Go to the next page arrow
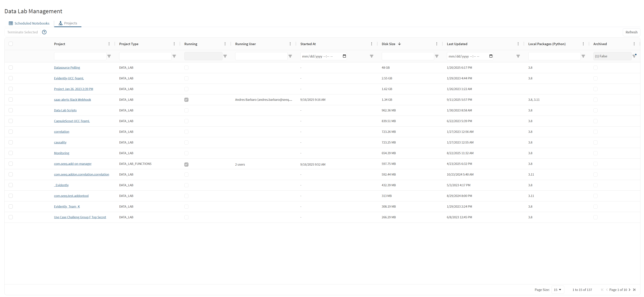This screenshot has width=644, height=297. point(630,290)
